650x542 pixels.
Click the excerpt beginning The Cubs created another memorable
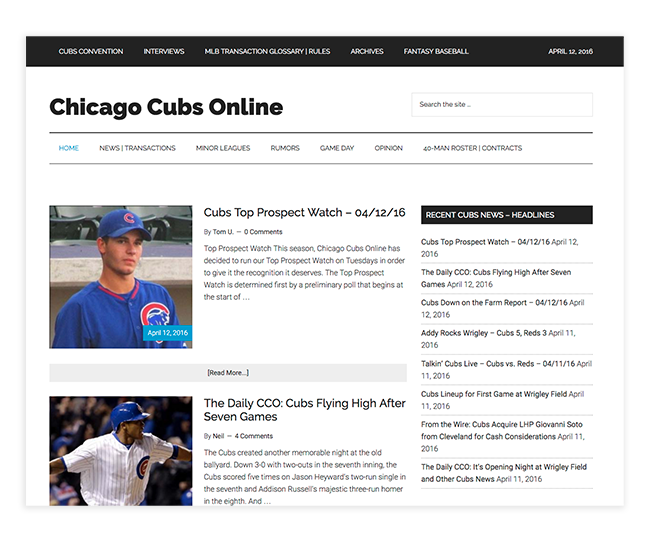304,477
